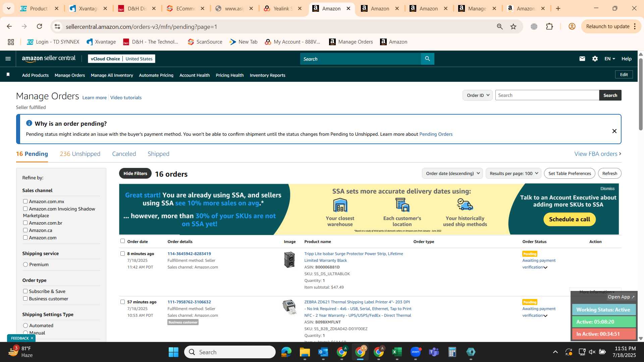Open Microsoft Teams from taskbar

coord(434,352)
